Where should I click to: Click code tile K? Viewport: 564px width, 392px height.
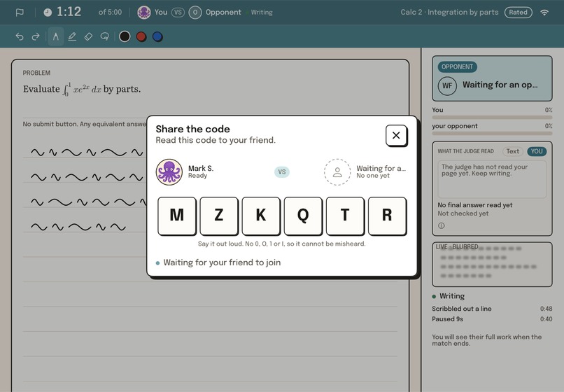pos(261,216)
